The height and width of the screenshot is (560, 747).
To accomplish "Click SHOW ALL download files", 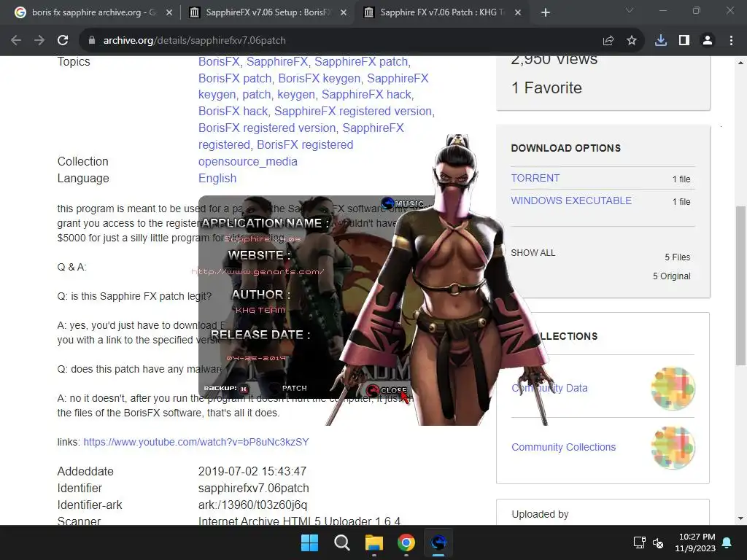I will coord(533,253).
